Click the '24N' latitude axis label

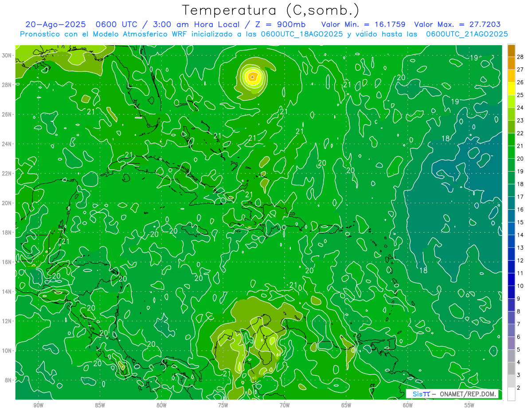(x=7, y=144)
